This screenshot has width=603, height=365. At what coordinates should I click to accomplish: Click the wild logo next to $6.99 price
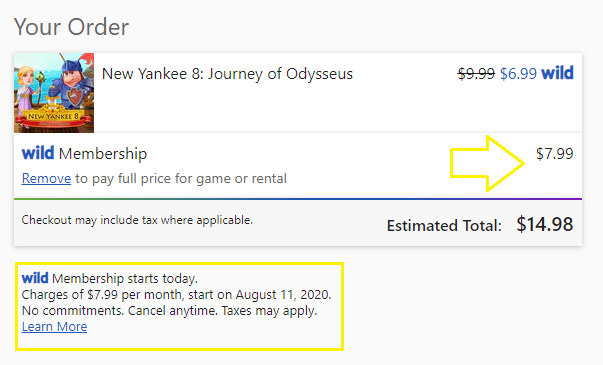[x=557, y=73]
